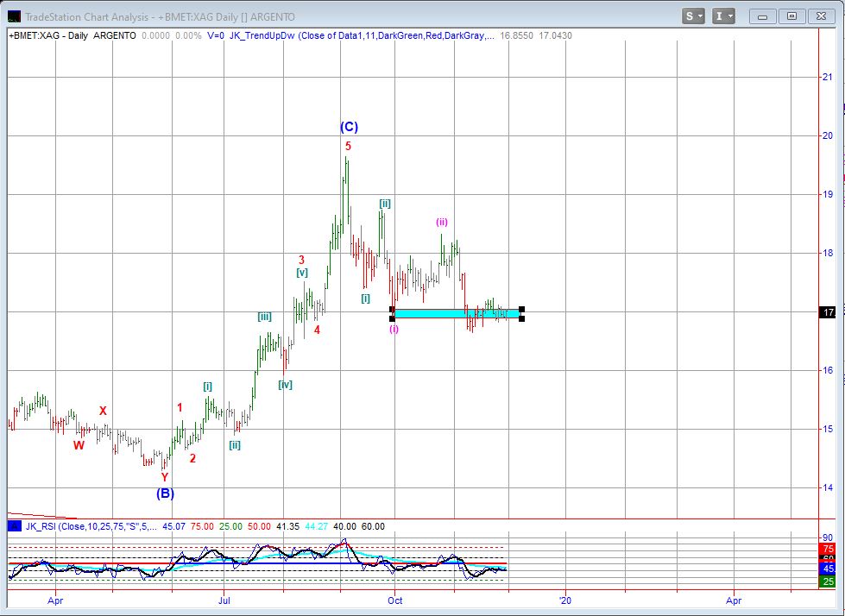Close the Chart Analysis window

[821, 16]
